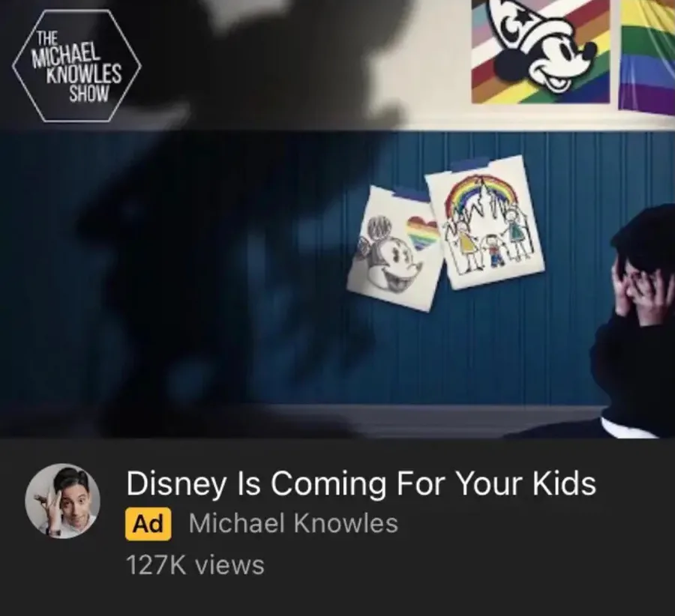The height and width of the screenshot is (616, 675).
Task: Select the rainbow flag in the corner
Action: point(647,56)
